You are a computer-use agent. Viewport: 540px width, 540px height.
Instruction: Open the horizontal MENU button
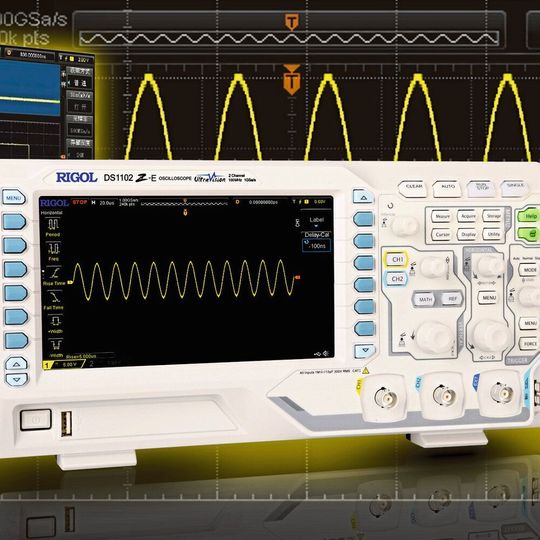click(x=488, y=297)
